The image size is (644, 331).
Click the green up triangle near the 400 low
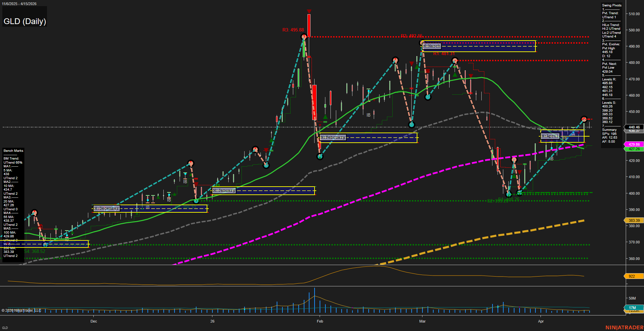pyautogui.click(x=525, y=187)
